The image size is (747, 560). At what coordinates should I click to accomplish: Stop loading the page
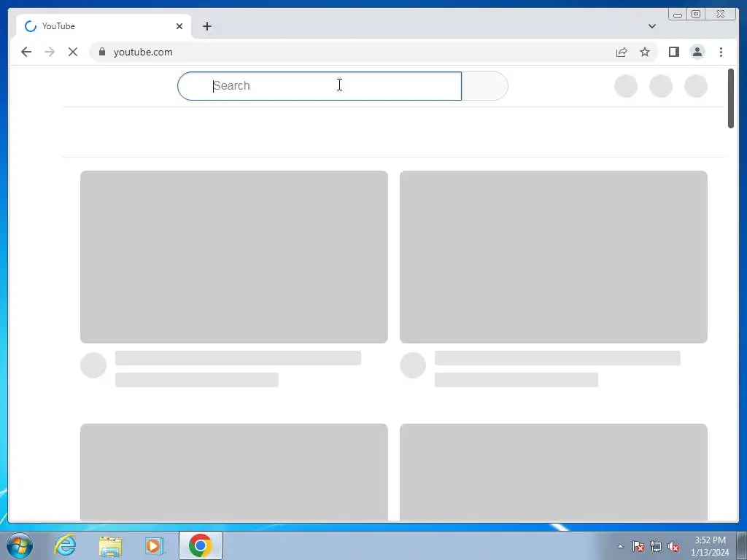[x=73, y=52]
